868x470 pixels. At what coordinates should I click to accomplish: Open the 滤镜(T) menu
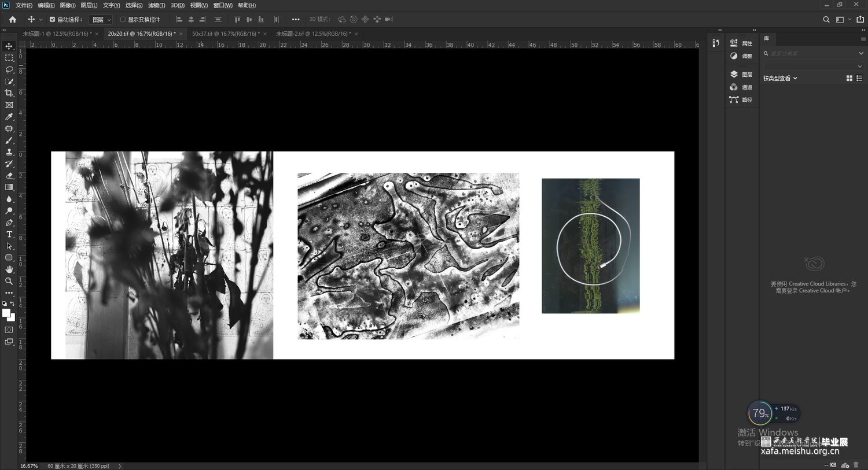(156, 5)
